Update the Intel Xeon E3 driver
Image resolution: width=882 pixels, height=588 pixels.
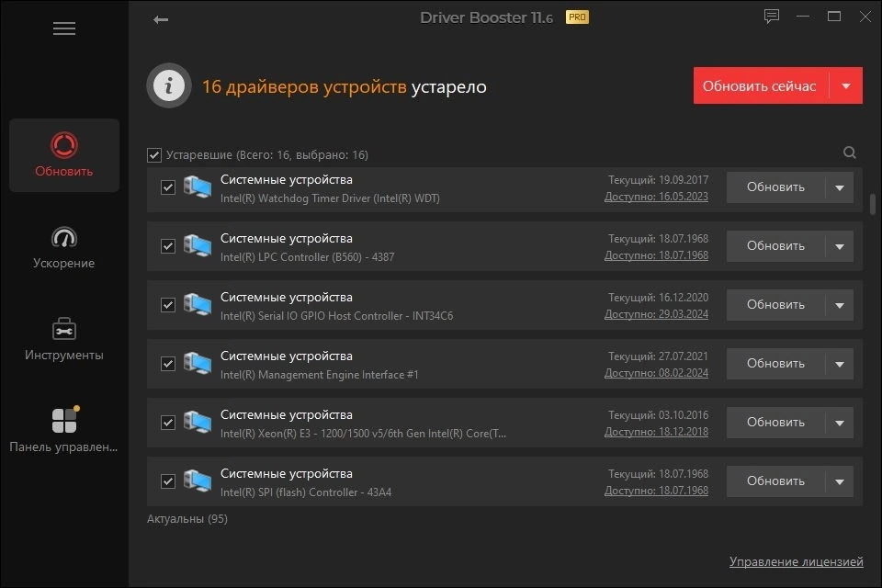[x=775, y=423]
